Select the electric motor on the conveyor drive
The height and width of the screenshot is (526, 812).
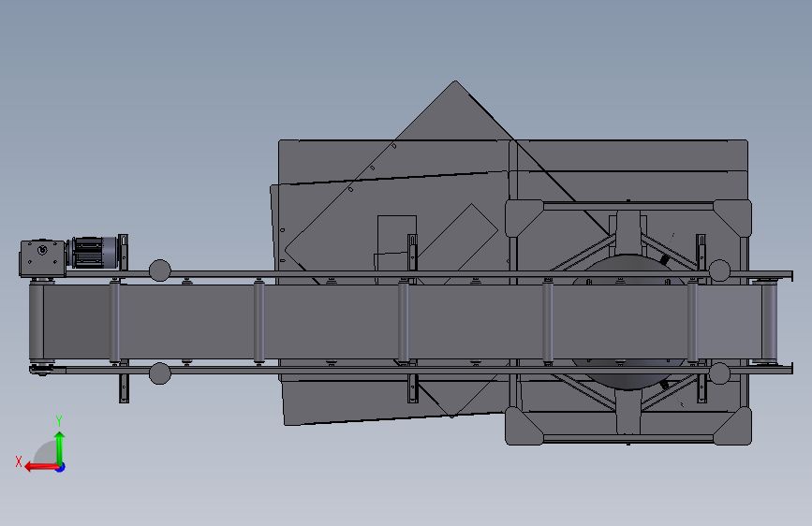93,253
